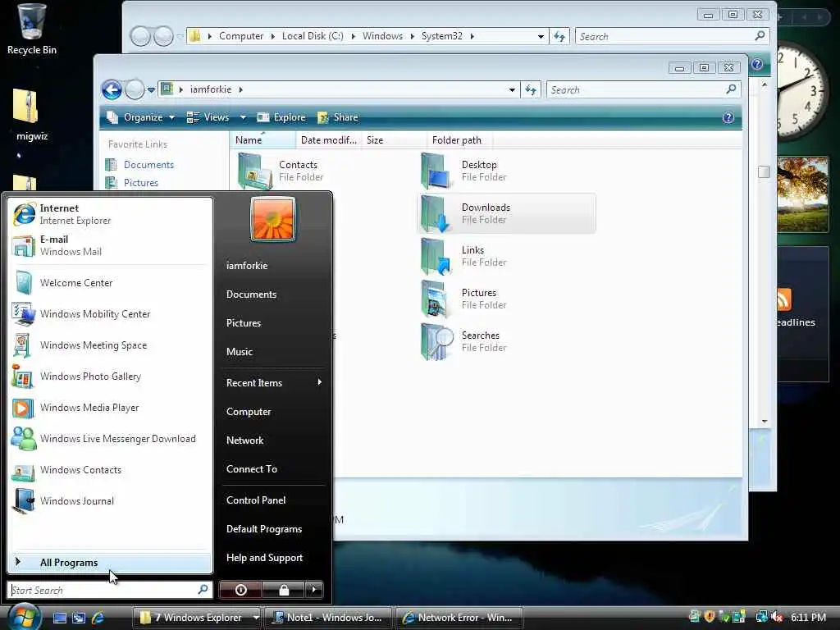840x630 pixels.
Task: Sort by Name column header
Action: pos(263,139)
